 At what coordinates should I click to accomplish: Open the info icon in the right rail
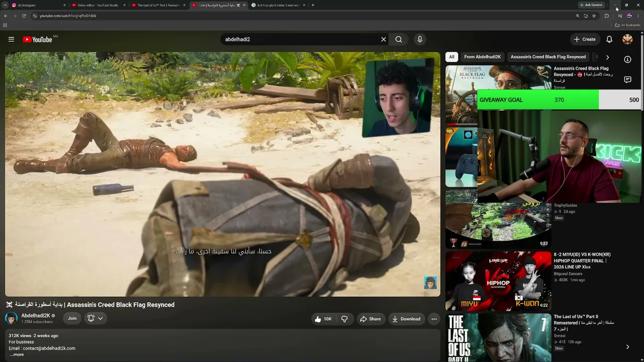click(627, 59)
